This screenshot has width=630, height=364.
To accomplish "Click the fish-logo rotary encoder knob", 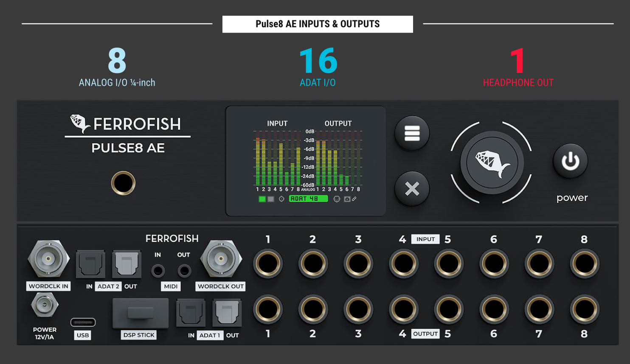I will [492, 162].
